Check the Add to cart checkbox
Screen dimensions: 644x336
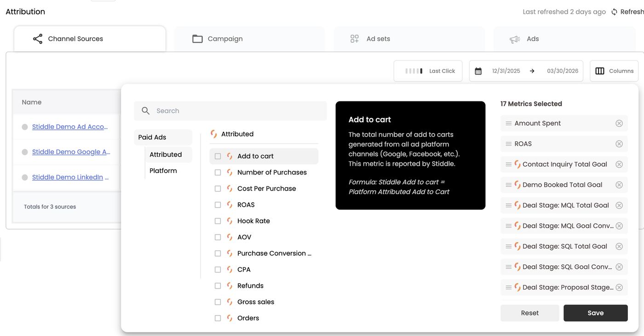click(218, 156)
